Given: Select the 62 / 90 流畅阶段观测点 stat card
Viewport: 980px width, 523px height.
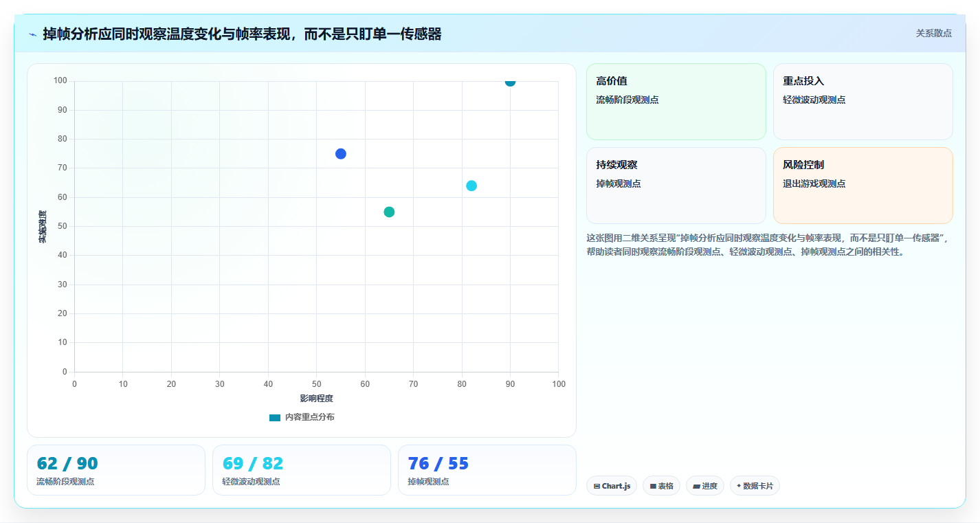Looking at the screenshot, I should [x=116, y=470].
